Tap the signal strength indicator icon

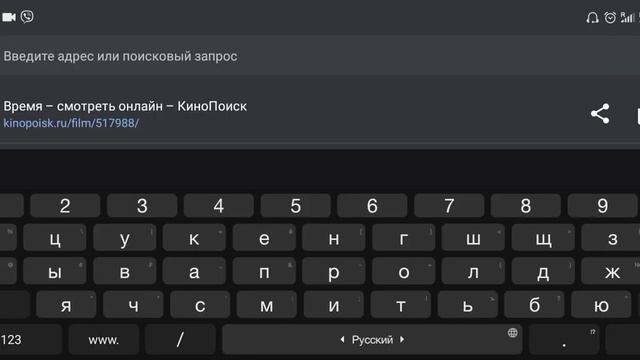[x=627, y=17]
